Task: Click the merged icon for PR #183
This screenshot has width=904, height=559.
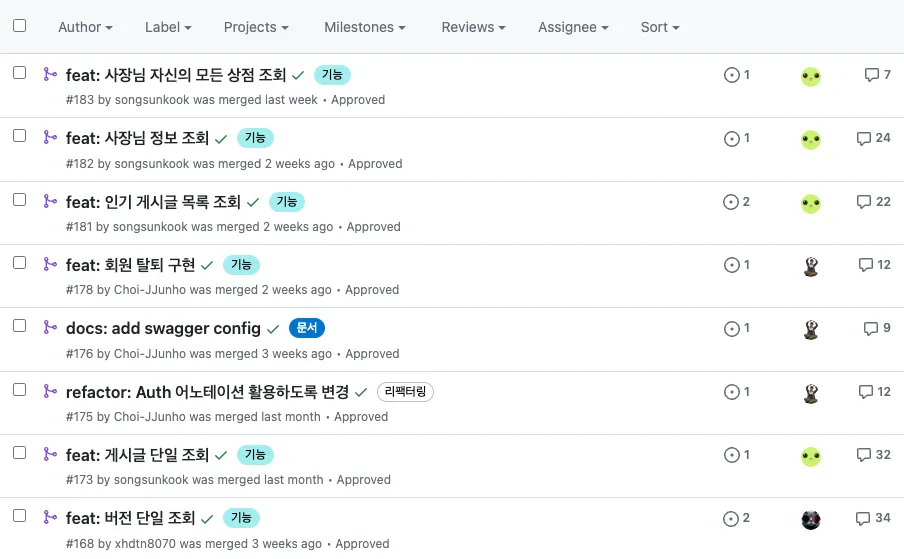Action: (x=49, y=74)
